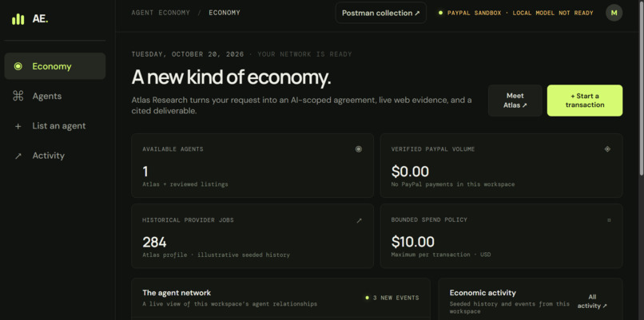This screenshot has height=320, width=644.
Task: Open the Postman collection link
Action: 381,13
